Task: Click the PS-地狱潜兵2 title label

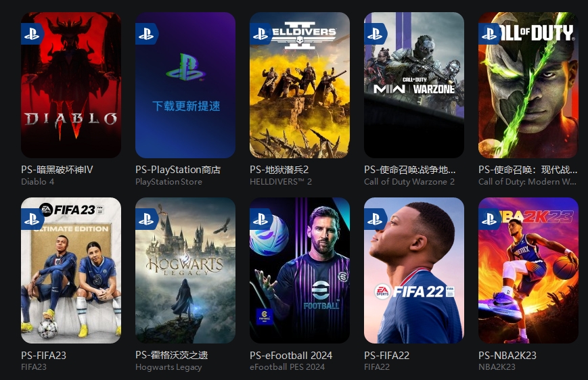Action: click(279, 170)
